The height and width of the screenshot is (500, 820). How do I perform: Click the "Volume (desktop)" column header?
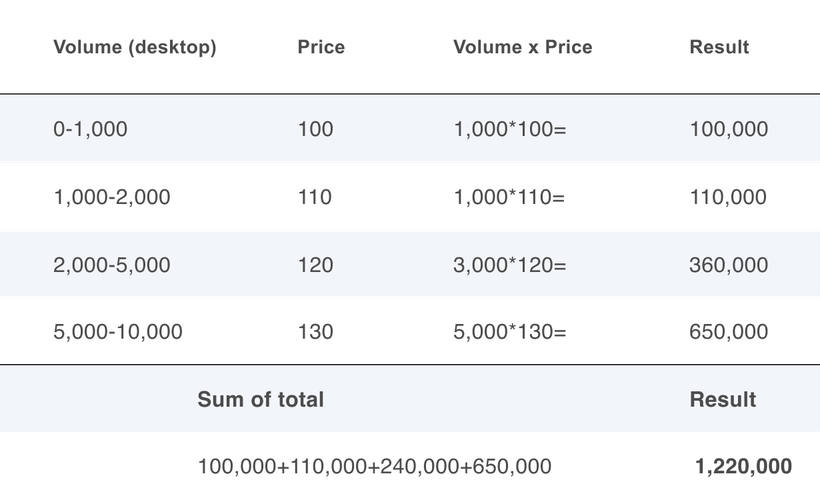134,47
